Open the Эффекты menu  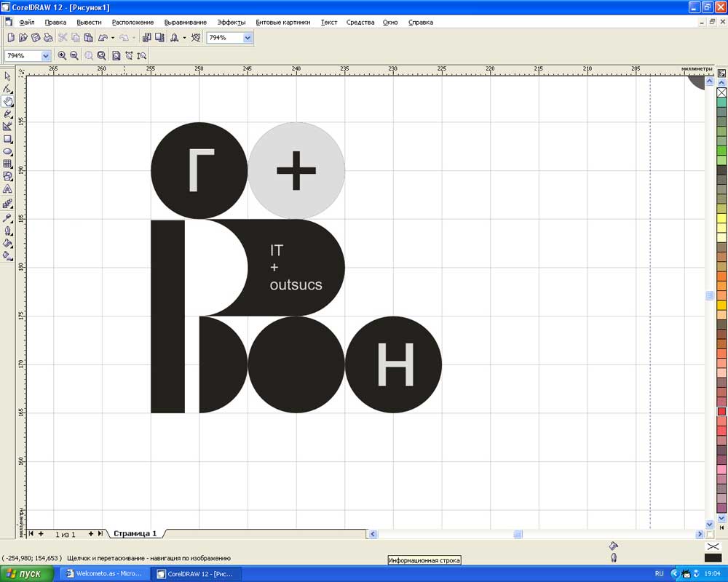pyautogui.click(x=231, y=22)
